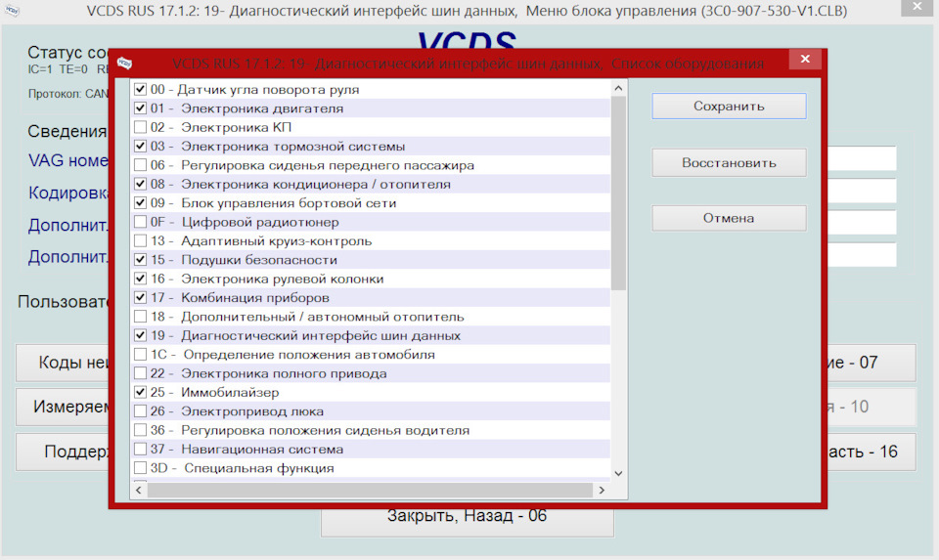
Task: Enable 06 - Регулировка сиденья переднего пассажира
Action: pyautogui.click(x=140, y=165)
